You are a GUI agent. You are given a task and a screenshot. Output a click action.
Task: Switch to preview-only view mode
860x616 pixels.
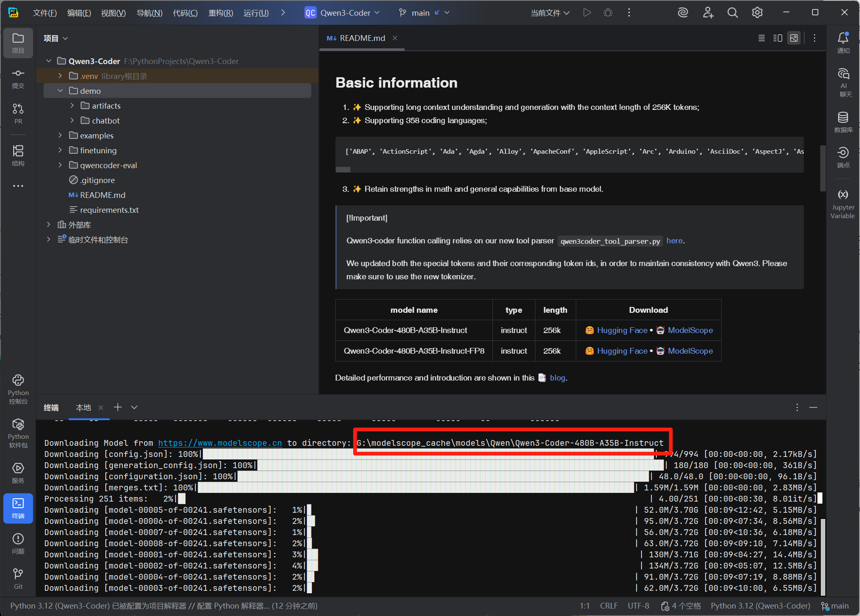tap(794, 38)
